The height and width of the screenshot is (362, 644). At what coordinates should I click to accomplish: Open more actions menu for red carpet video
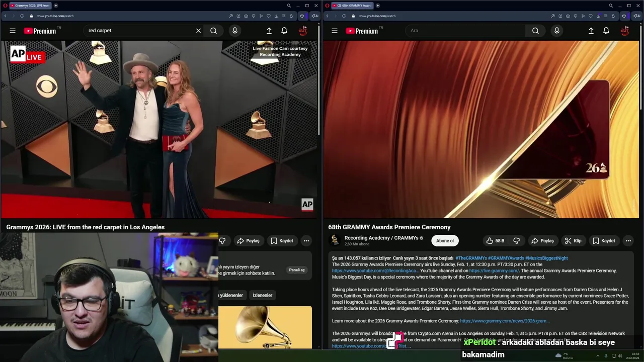pos(306,241)
